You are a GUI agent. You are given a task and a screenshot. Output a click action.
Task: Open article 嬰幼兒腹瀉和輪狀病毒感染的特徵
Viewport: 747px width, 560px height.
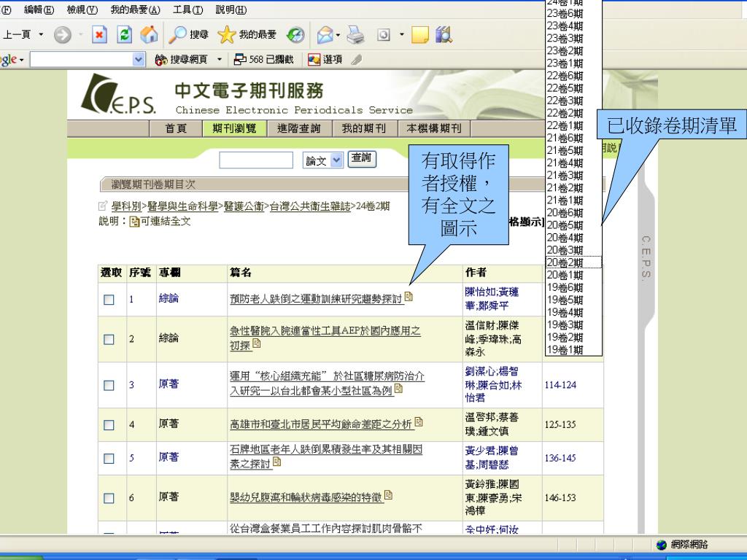tap(306, 497)
